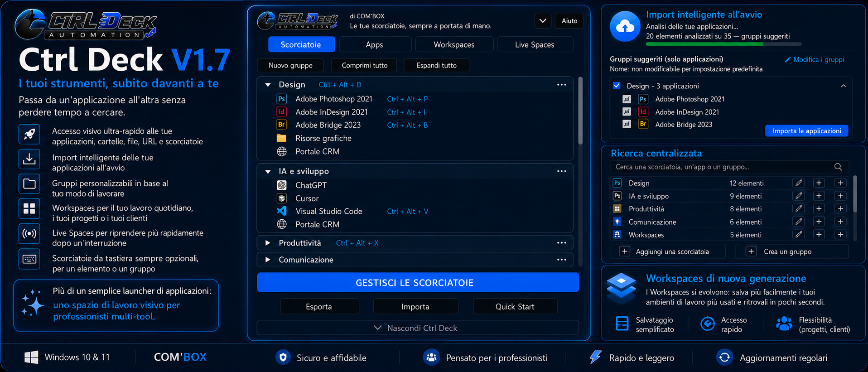Open the Design group three-dot menu
Viewport: 868px width, 372px height.
tap(562, 85)
